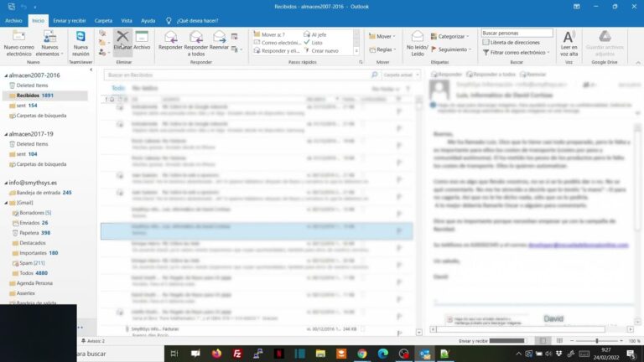Viewport: 644px width, 362px height.
Task: Collapse the almacen2007-2016 account tree
Action: point(6,75)
